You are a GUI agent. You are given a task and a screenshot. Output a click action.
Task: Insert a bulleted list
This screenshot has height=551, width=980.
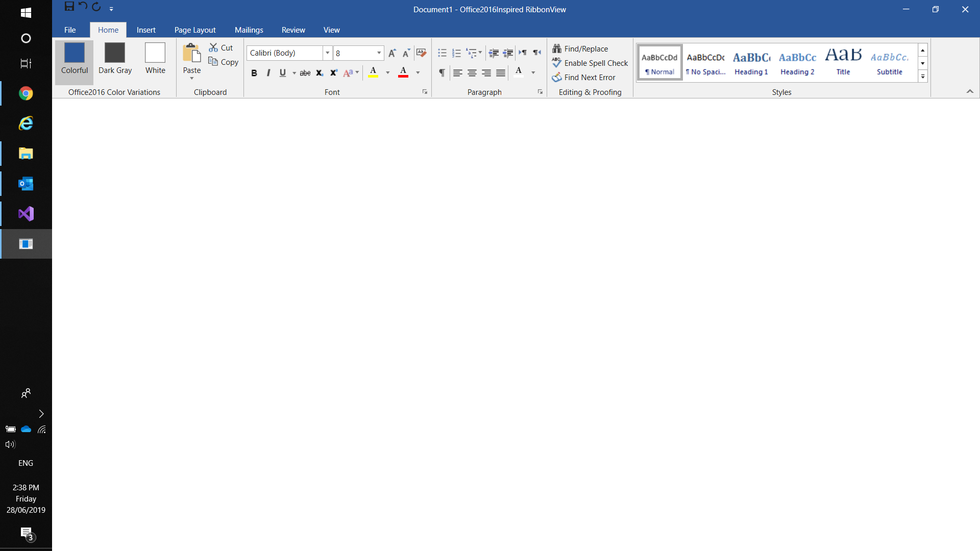(x=442, y=53)
